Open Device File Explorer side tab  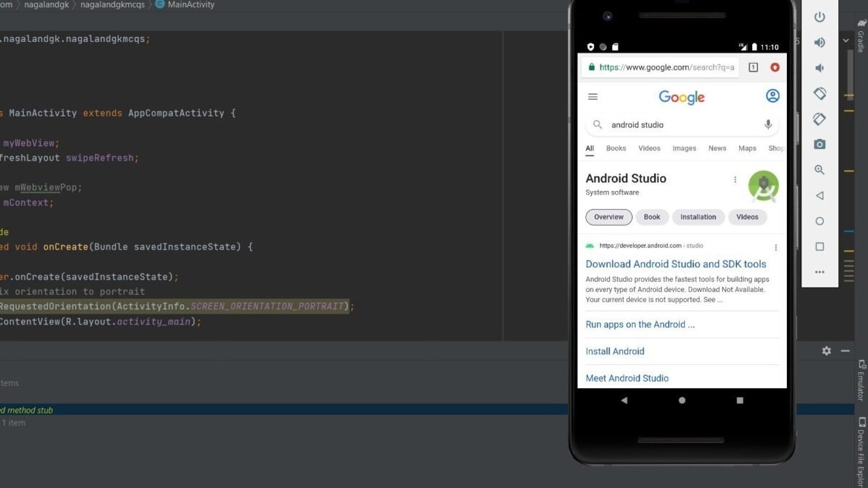pyautogui.click(x=861, y=451)
